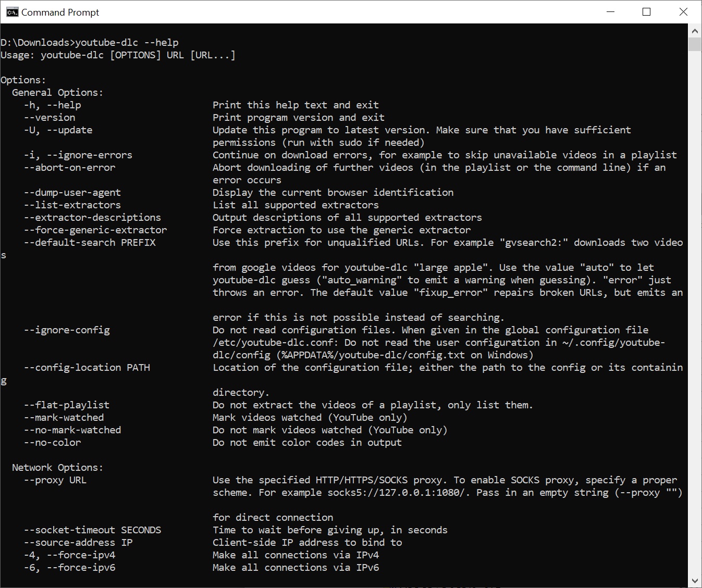Click the '--dump-user-agent' option text

point(72,193)
